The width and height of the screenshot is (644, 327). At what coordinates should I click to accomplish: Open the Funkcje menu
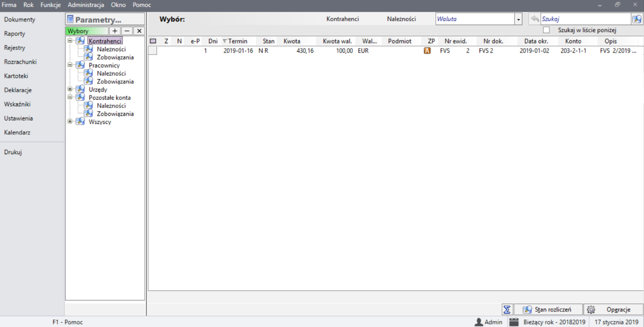[51, 5]
